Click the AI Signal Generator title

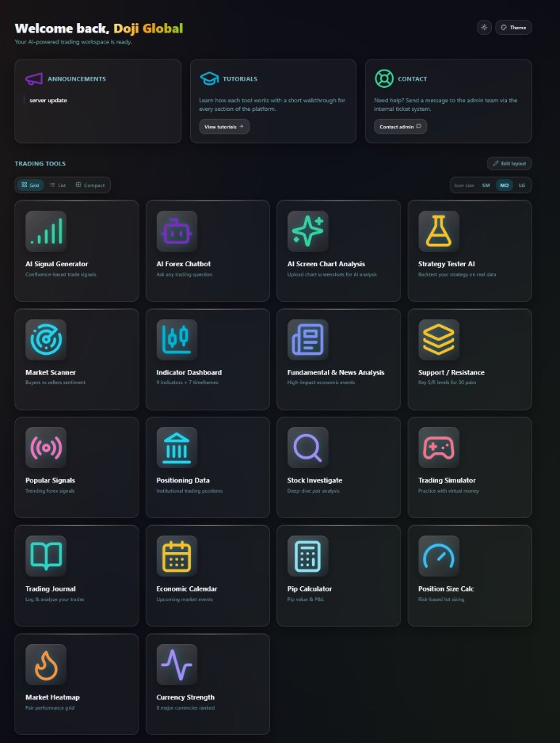pyautogui.click(x=57, y=264)
